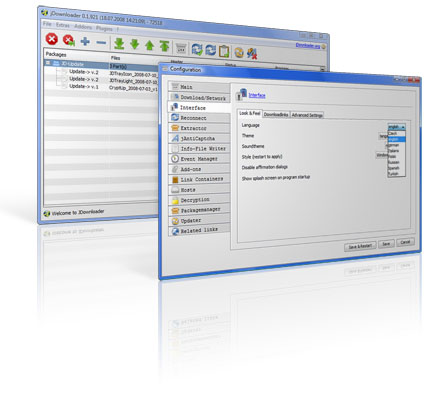
Task: Click the blue minus remove icon
Action: (x=101, y=43)
